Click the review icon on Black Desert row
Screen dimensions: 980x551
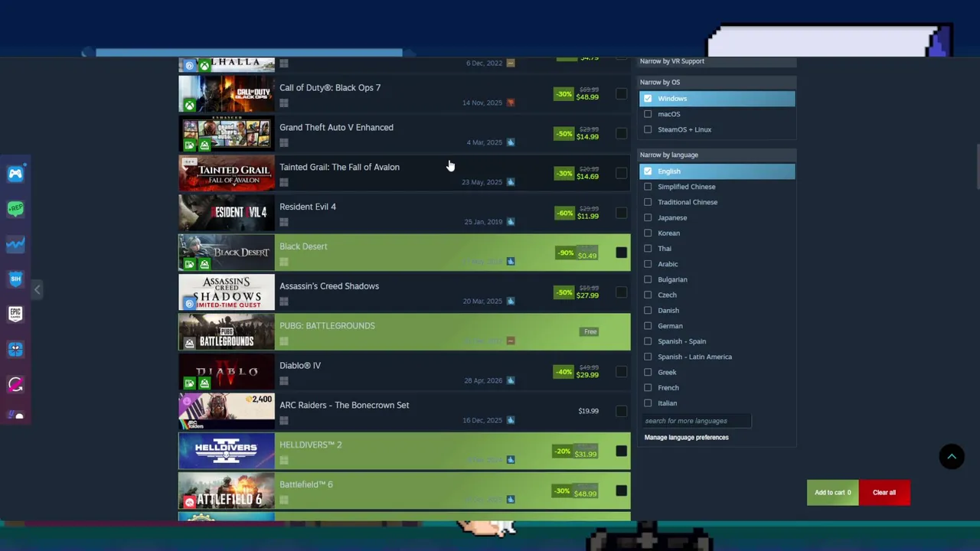[x=511, y=262]
